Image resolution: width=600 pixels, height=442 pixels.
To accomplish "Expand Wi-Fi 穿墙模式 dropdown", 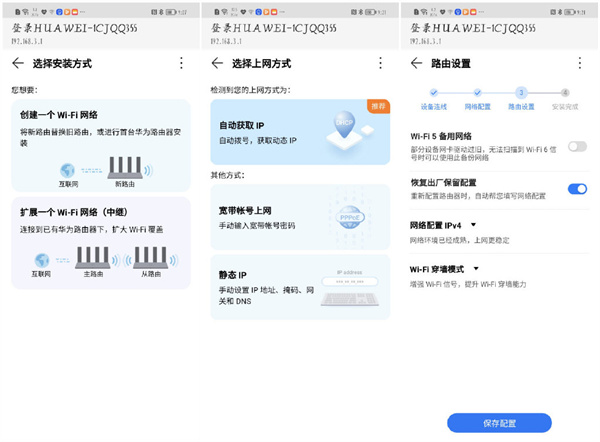I will 477,269.
